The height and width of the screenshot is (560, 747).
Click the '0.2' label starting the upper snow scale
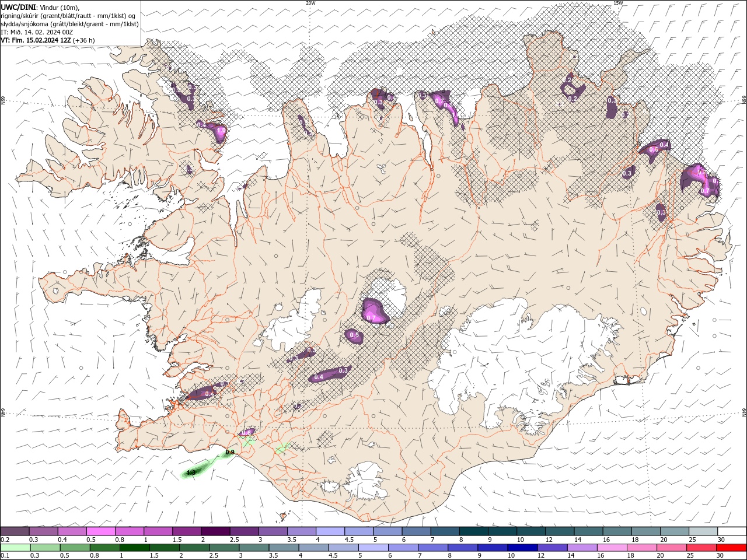pyautogui.click(x=5, y=540)
